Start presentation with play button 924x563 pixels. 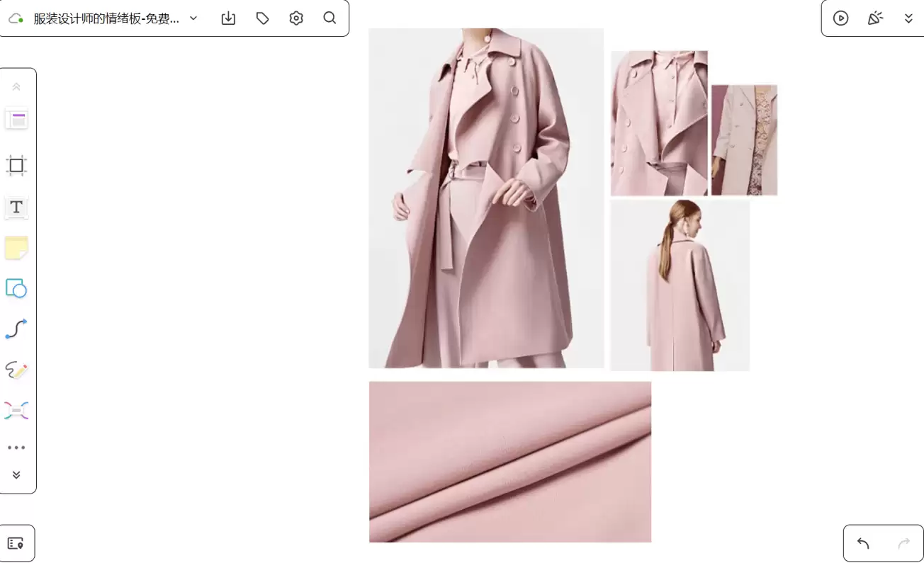coord(841,18)
